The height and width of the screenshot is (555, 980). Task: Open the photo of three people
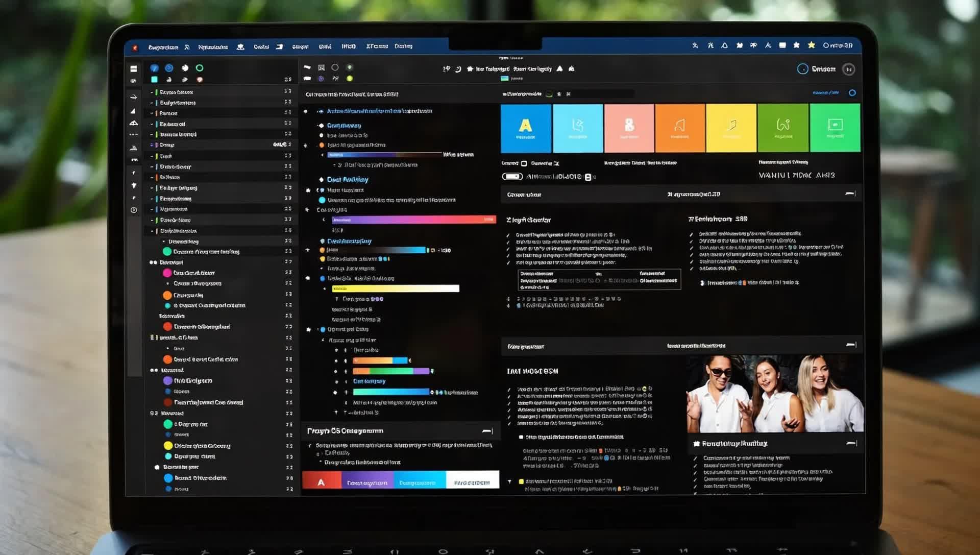click(x=775, y=394)
